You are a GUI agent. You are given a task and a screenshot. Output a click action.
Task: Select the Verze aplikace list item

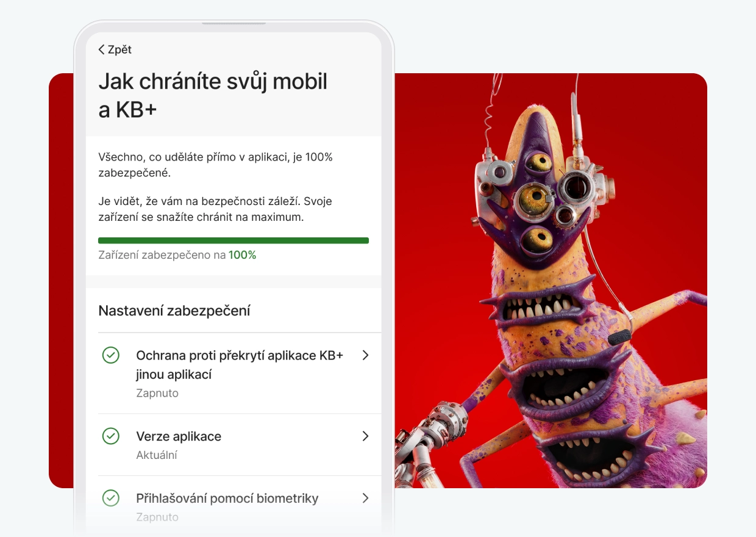pyautogui.click(x=234, y=445)
